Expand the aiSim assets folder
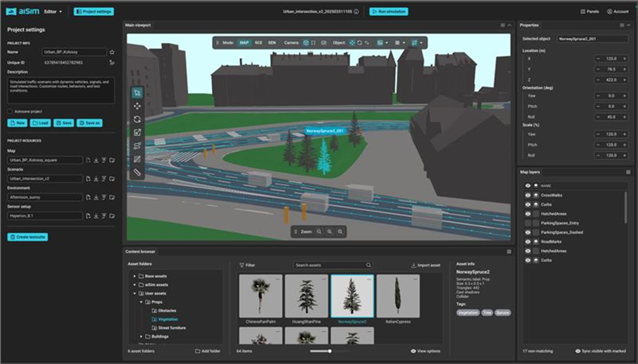Image resolution: width=638 pixels, height=364 pixels. [x=135, y=285]
